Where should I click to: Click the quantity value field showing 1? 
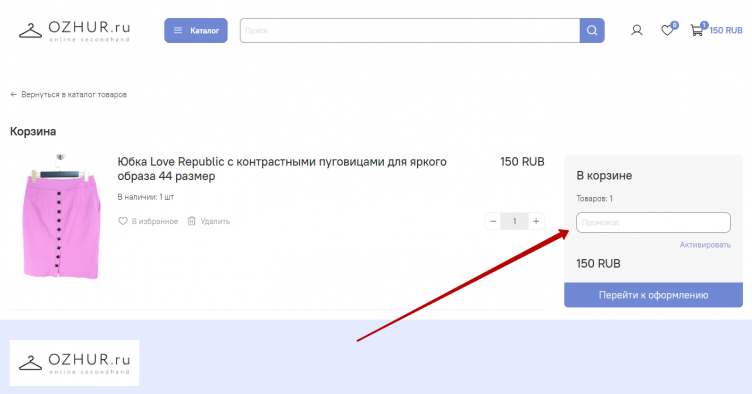pos(514,221)
